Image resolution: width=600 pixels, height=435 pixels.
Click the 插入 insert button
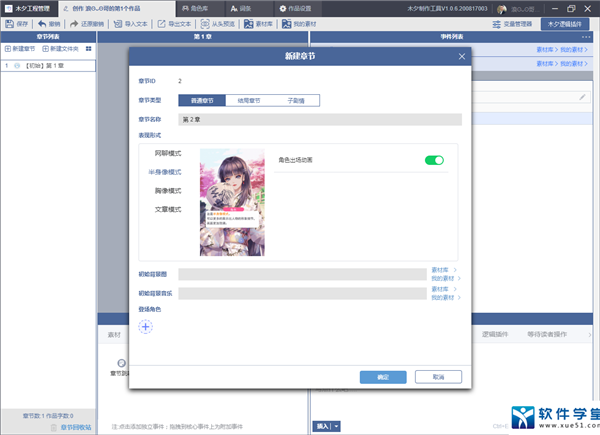(x=322, y=426)
